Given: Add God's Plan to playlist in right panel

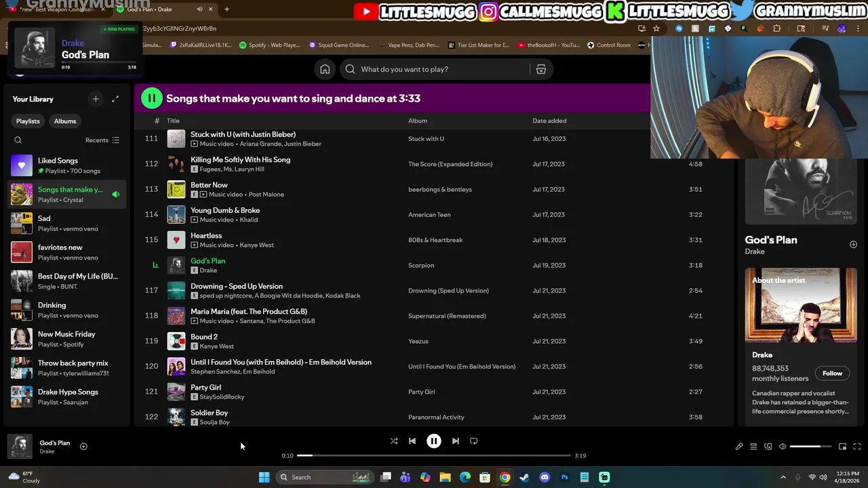Looking at the screenshot, I should pyautogui.click(x=853, y=244).
